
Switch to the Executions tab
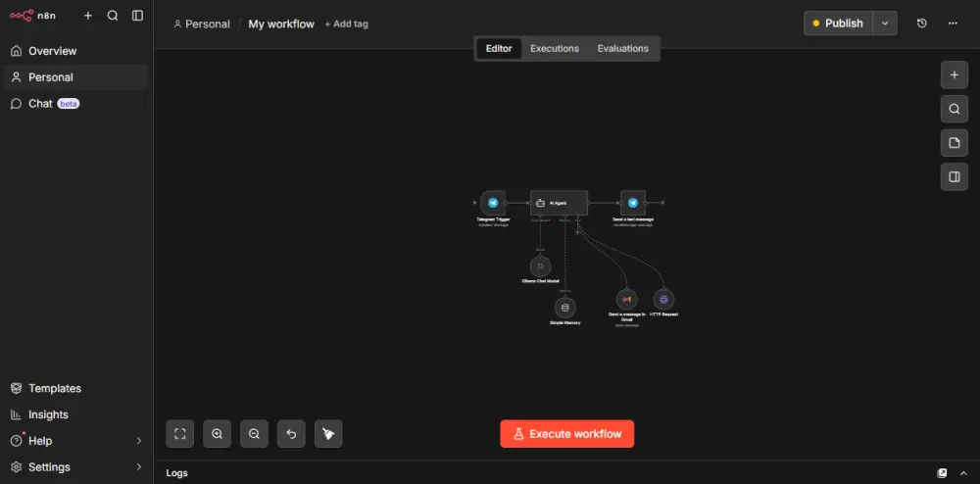(555, 48)
